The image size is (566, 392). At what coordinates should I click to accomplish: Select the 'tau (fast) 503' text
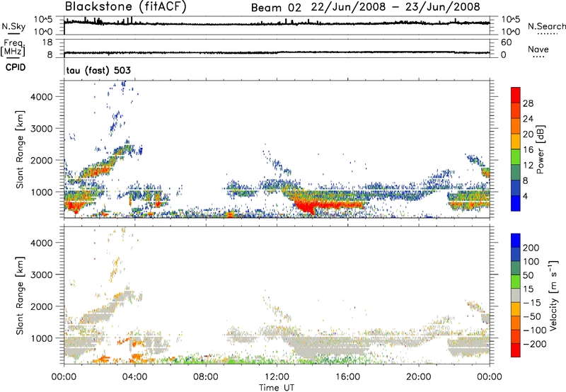98,70
